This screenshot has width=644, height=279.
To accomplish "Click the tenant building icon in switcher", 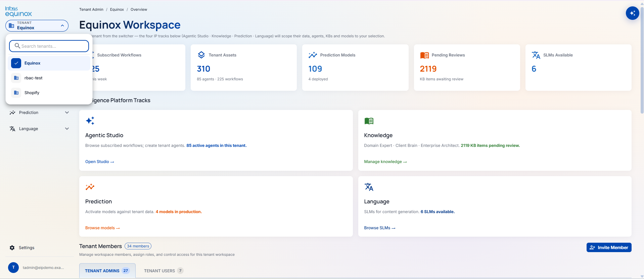I will click(x=11, y=26).
